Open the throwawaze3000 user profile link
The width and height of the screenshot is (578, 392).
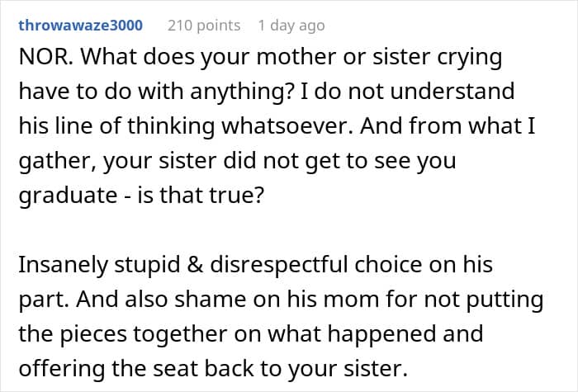click(x=80, y=26)
